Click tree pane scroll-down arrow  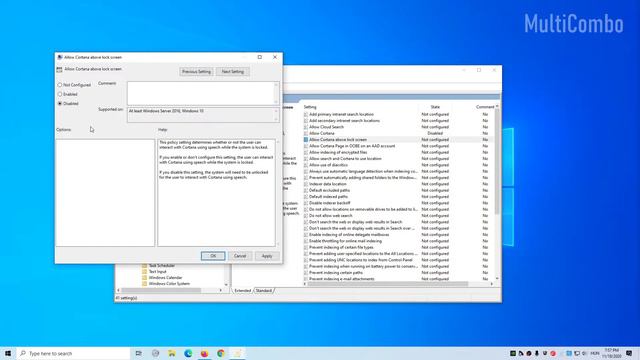tap(226, 284)
